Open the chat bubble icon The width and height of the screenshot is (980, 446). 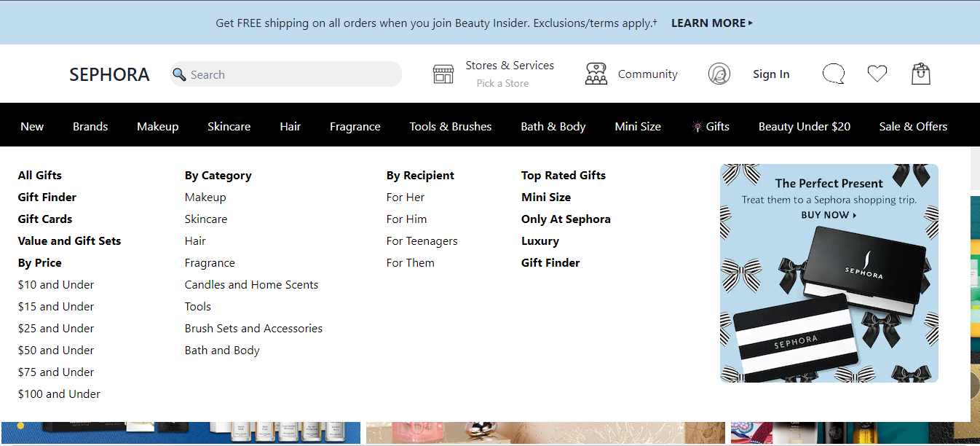click(x=833, y=74)
